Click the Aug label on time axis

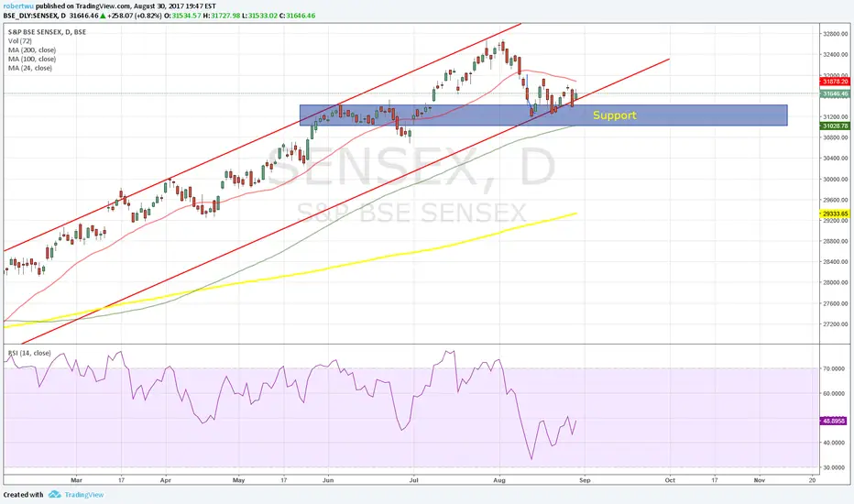tap(498, 480)
